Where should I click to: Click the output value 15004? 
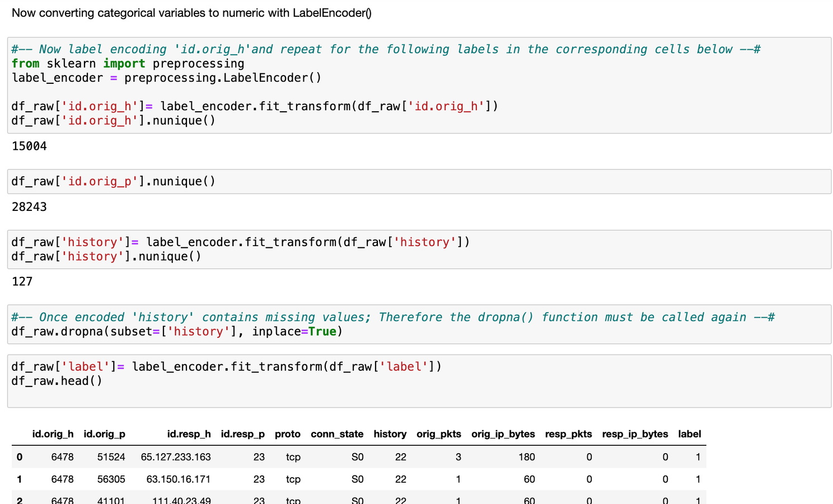(29, 147)
